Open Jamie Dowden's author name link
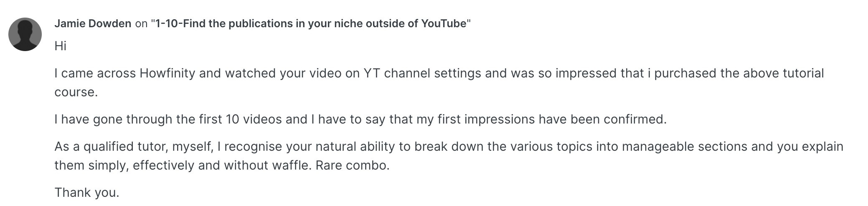This screenshot has width=868, height=206. point(93,23)
